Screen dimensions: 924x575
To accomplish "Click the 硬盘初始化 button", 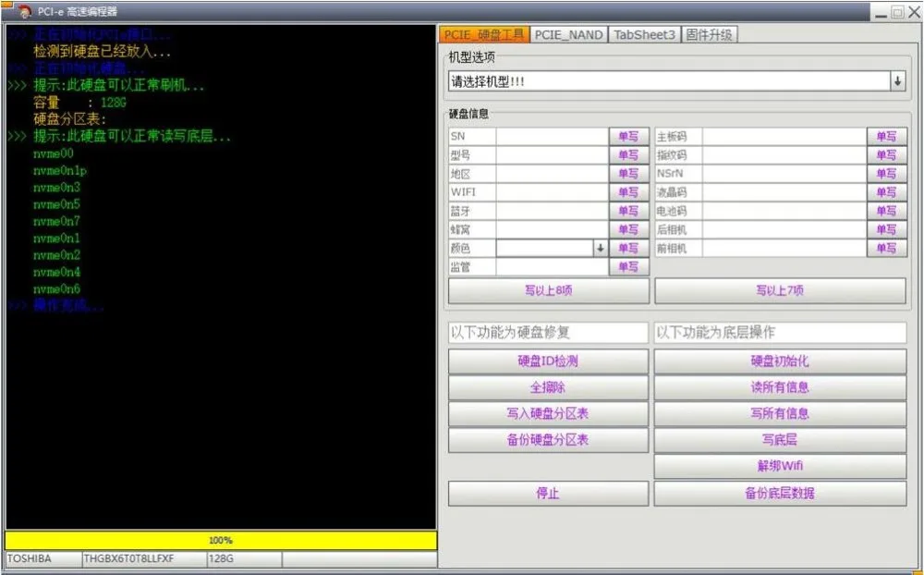I will 780,361.
